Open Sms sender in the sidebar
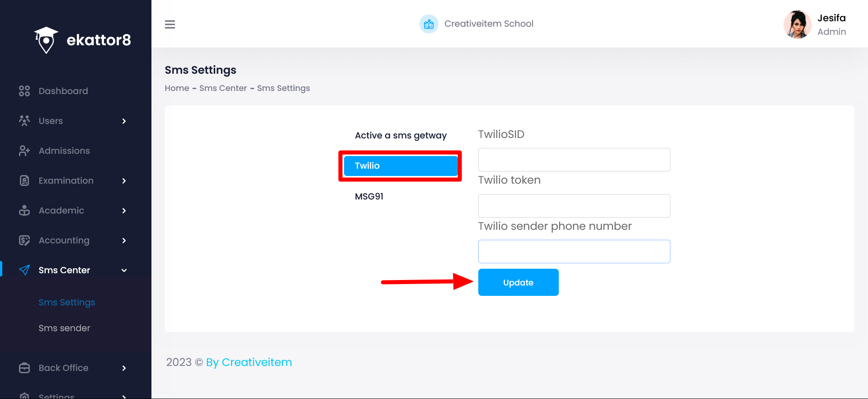Viewport: 868px width, 399px height. point(64,328)
